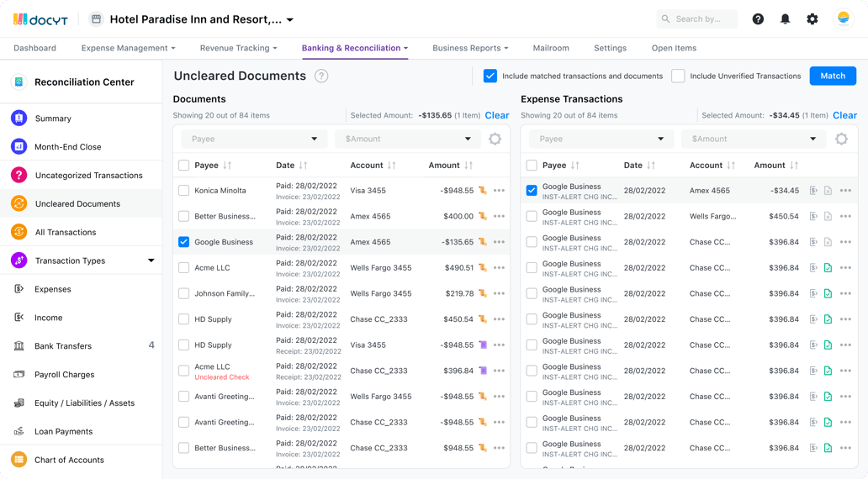Uncheck Include matched transactions and documents
Image resolution: width=868 pixels, height=479 pixels.
tap(490, 76)
